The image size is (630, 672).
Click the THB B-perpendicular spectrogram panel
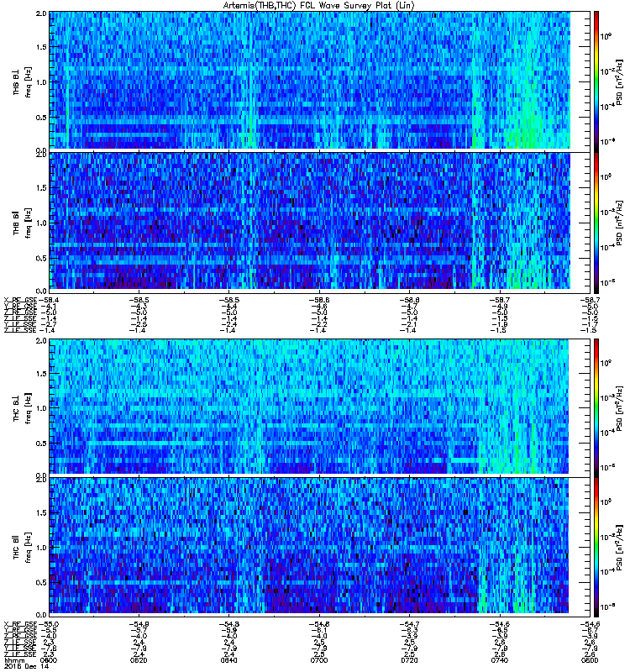(320, 81)
